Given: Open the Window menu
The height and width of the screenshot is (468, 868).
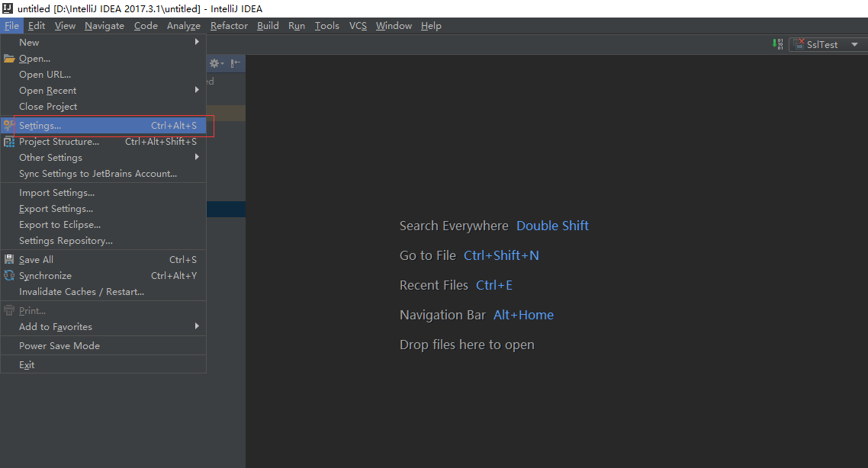Looking at the screenshot, I should (x=394, y=26).
